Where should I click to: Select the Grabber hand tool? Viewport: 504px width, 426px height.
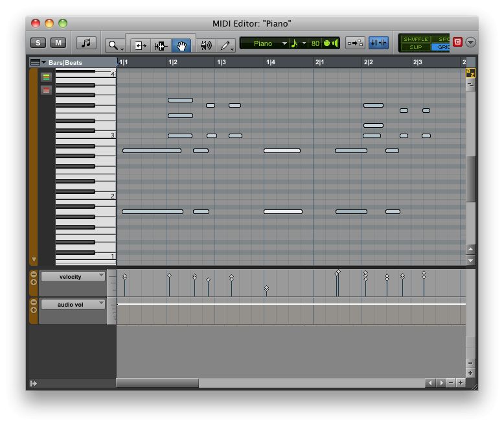[181, 45]
